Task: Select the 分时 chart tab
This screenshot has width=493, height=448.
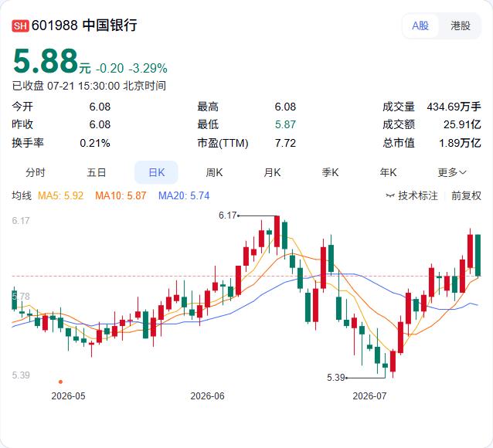Action: point(36,172)
